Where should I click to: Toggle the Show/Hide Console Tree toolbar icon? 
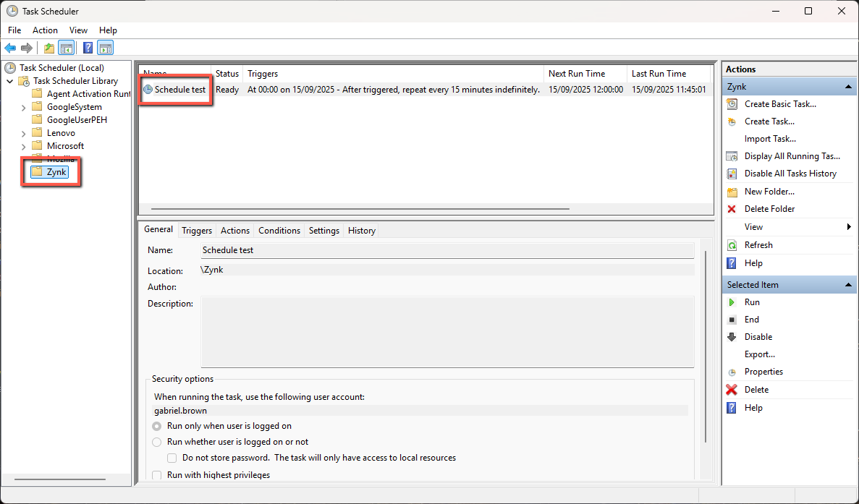[x=67, y=48]
